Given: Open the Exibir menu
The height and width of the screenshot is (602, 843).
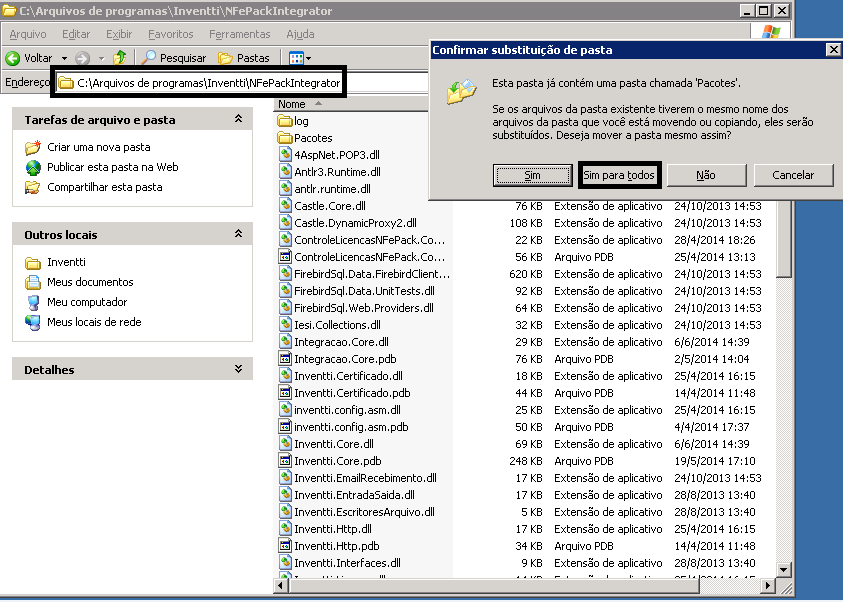Looking at the screenshot, I should point(118,34).
